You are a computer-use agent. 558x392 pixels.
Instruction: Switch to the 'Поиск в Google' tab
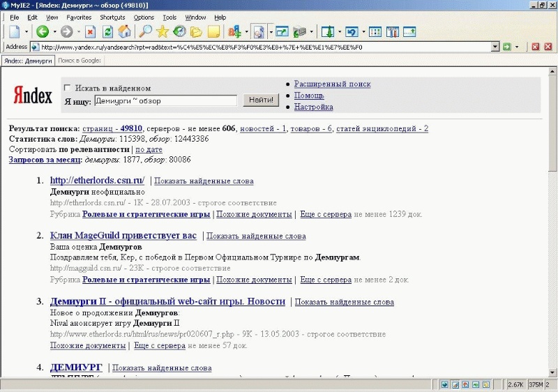80,61
